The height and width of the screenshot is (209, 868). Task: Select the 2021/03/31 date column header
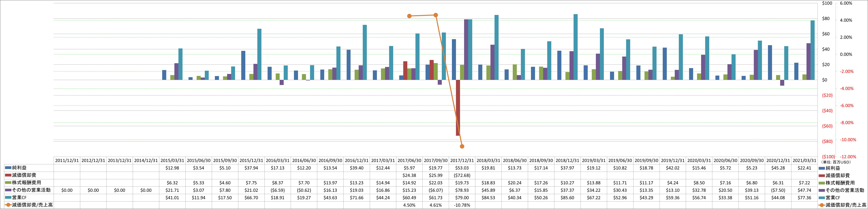(804, 161)
